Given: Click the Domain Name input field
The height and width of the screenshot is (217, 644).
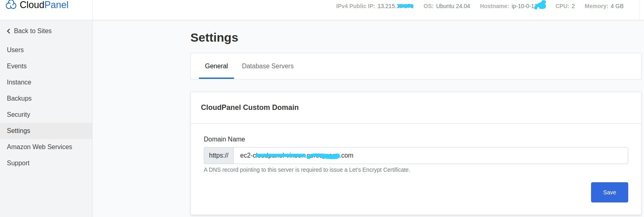Looking at the screenshot, I should tap(431, 156).
